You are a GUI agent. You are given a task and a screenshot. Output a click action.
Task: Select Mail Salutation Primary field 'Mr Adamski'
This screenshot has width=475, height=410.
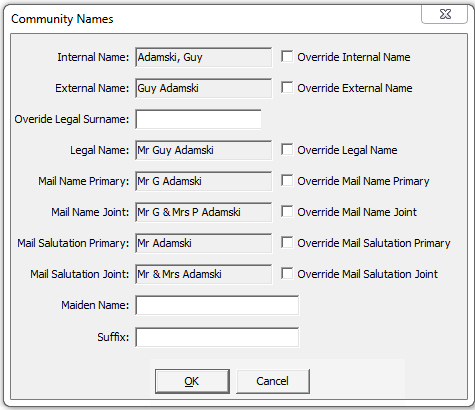[204, 243]
